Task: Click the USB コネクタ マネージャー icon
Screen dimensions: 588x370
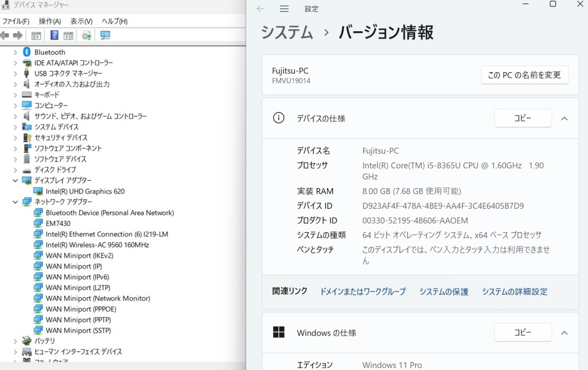Action: (x=27, y=73)
